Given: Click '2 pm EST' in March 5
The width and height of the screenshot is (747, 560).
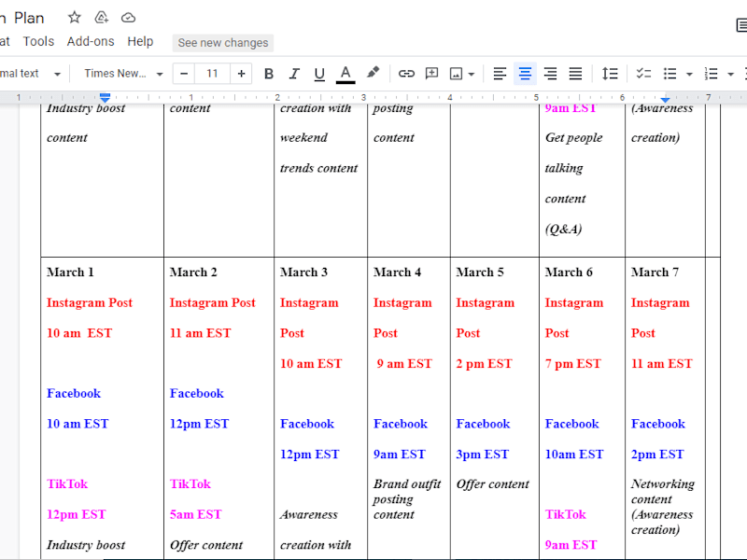Looking at the screenshot, I should pos(484,364).
